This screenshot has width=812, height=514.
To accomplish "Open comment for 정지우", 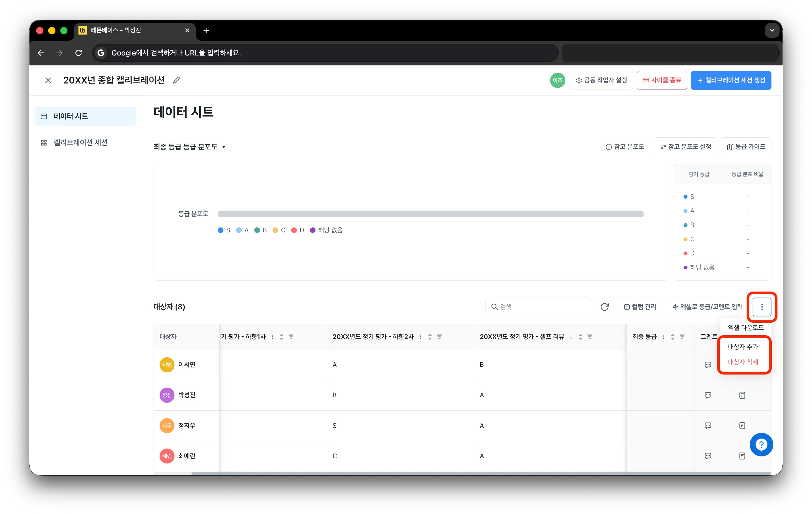I will click(708, 426).
